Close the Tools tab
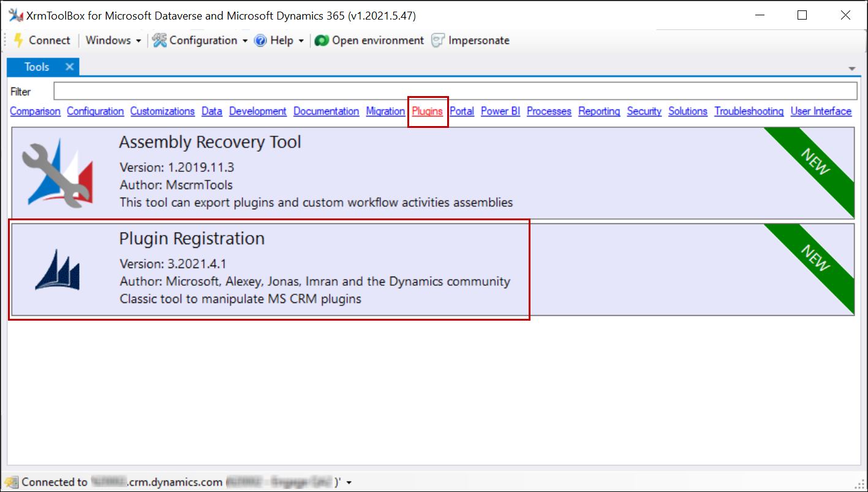 point(69,67)
